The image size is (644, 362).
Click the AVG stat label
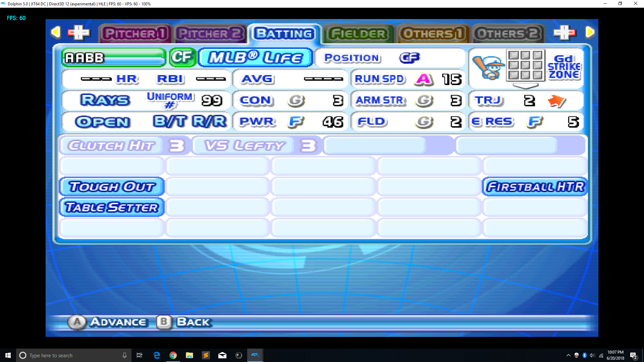(x=258, y=79)
